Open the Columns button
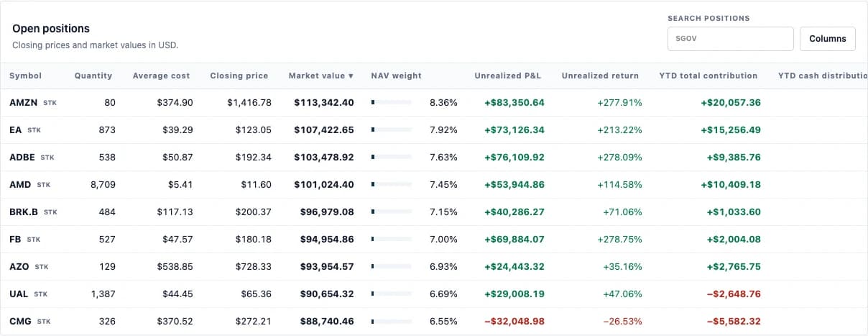Viewport: 868px width, 336px height. (x=828, y=39)
